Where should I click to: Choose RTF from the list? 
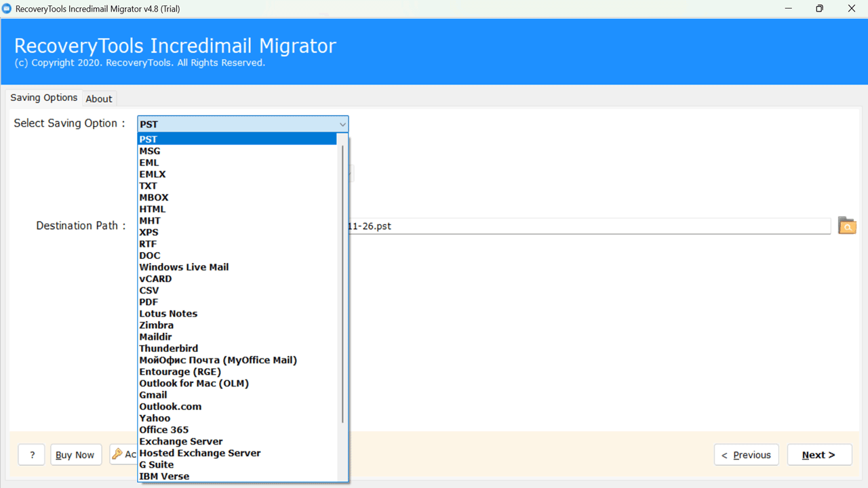(x=237, y=243)
